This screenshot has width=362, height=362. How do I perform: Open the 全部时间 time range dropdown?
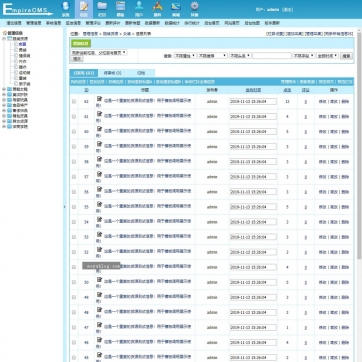[x=327, y=56]
